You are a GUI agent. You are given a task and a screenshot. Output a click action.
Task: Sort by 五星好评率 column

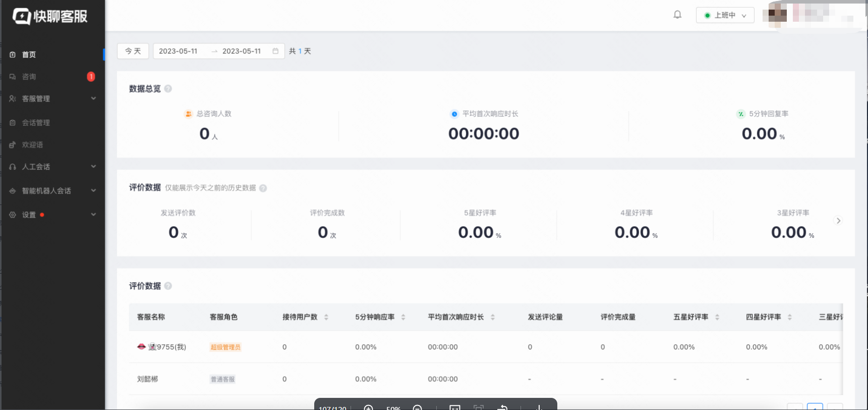pos(717,317)
